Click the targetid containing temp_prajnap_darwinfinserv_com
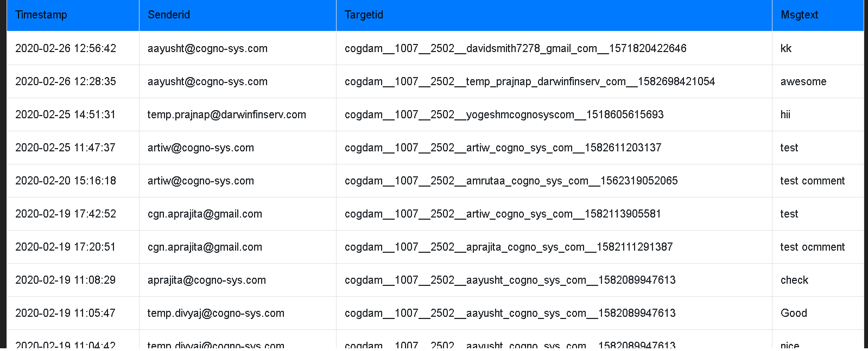This screenshot has height=351, width=868. pos(530,81)
